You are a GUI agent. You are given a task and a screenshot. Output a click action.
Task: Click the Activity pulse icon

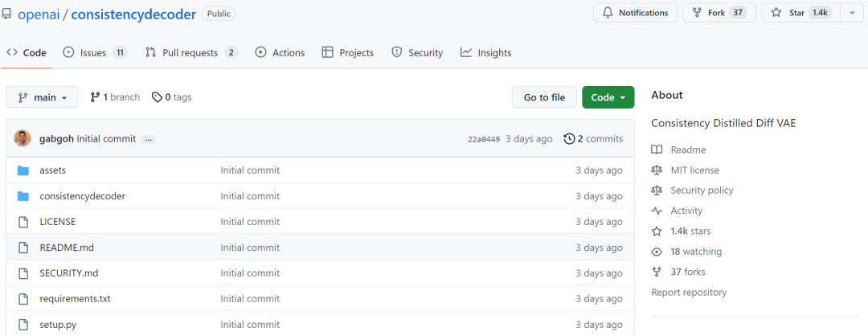tap(657, 211)
